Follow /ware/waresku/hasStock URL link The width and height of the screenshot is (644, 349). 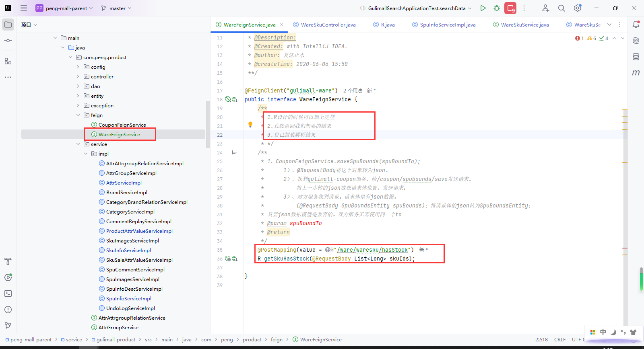tap(372, 250)
